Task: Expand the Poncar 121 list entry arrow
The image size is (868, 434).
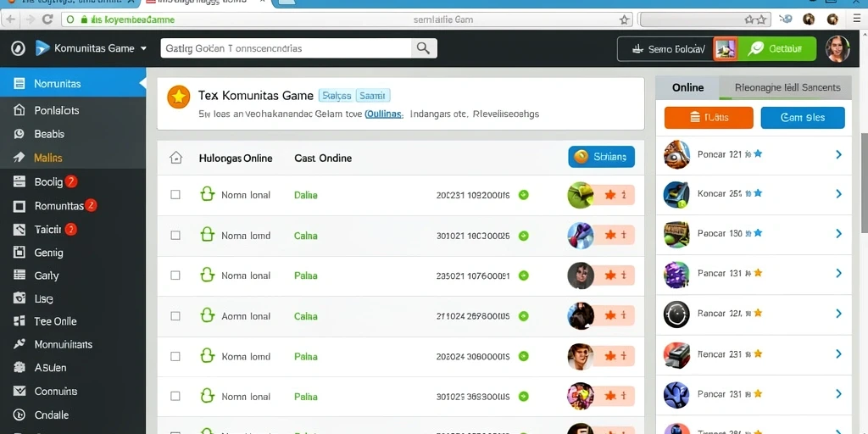Action: coord(838,154)
